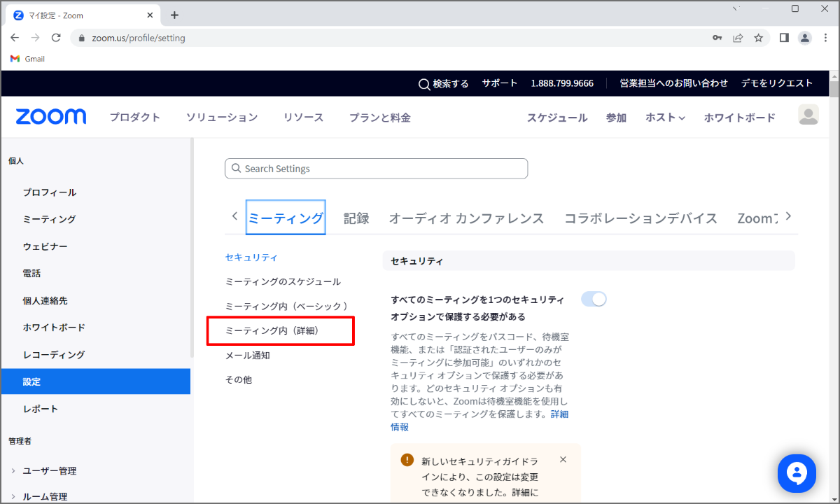Close the マイ設定 - Zoom tab
Image resolution: width=840 pixels, height=504 pixels.
click(150, 15)
